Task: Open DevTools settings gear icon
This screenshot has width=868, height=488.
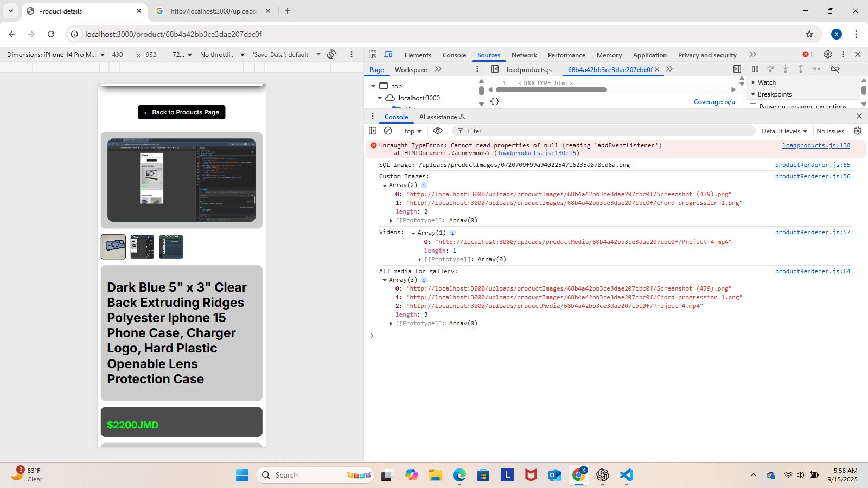Action: [x=827, y=54]
